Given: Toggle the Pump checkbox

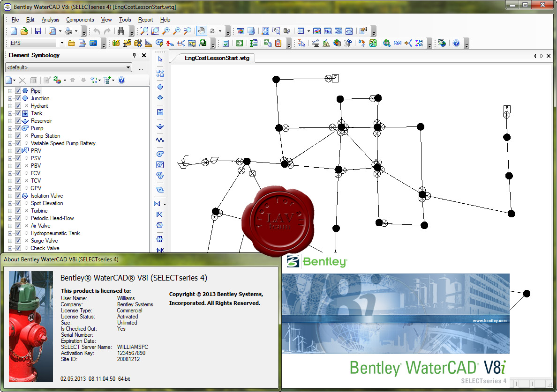Looking at the screenshot, I should [x=18, y=128].
